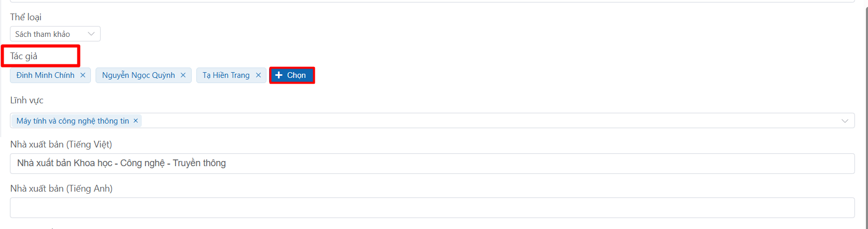Click inside the Lĩnh vực multi-select field

pos(468,121)
